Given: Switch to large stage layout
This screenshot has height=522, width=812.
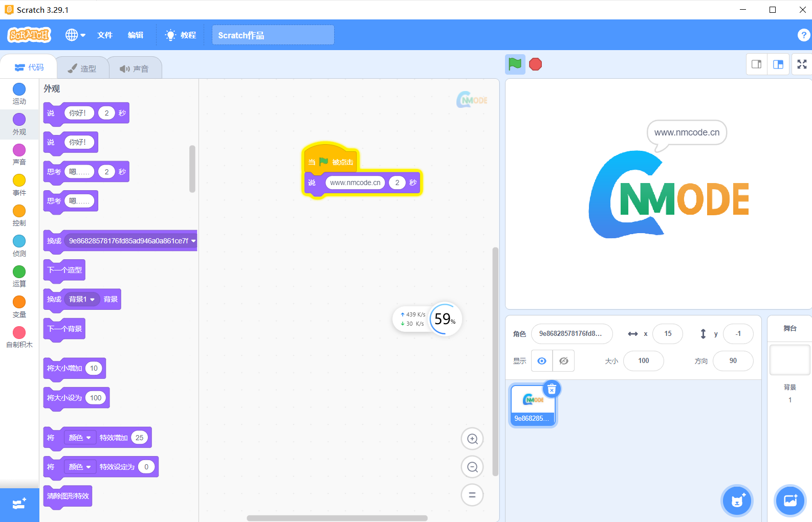Looking at the screenshot, I should pos(778,64).
